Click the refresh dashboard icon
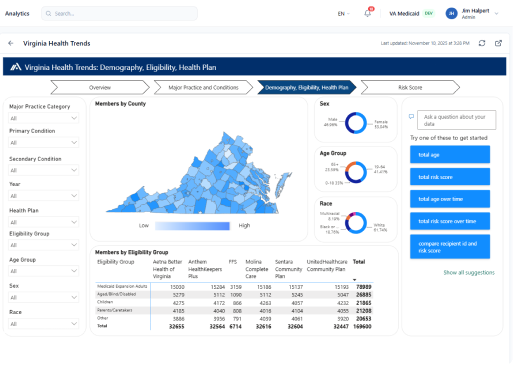 coord(482,43)
